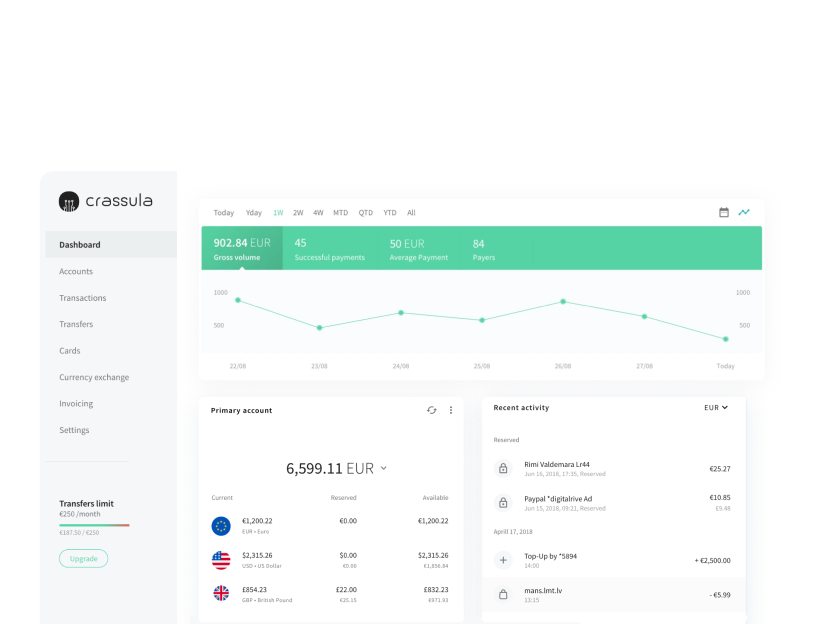The width and height of the screenshot is (832, 624).
Task: Click the transfers limit progress bar
Action: point(94,526)
